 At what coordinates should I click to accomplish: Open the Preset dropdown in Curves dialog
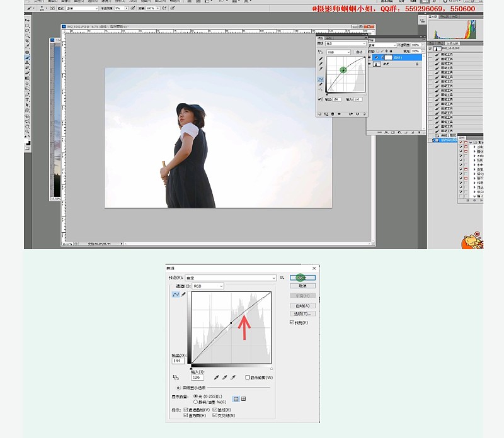coord(231,278)
